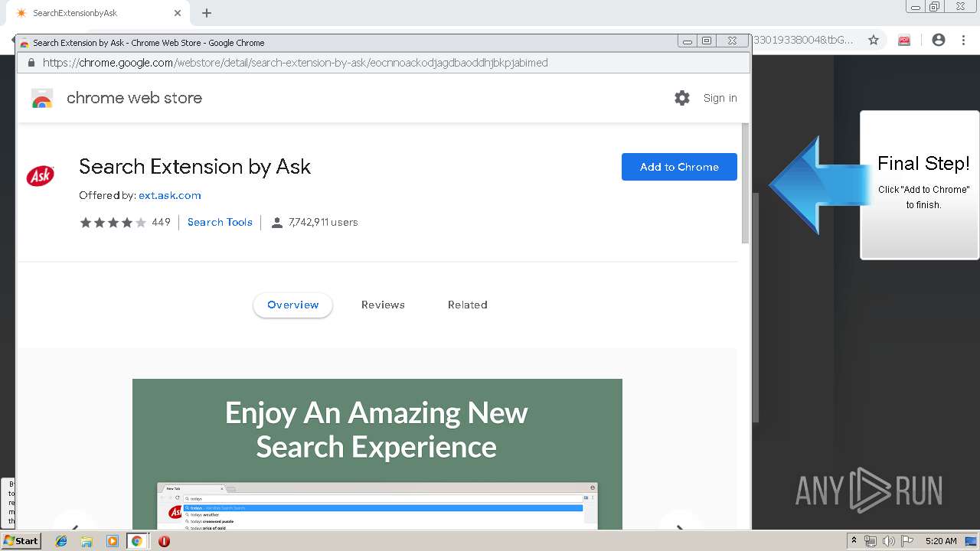Switch to the Reviews tab
The width and height of the screenshot is (980, 551).
tap(383, 305)
